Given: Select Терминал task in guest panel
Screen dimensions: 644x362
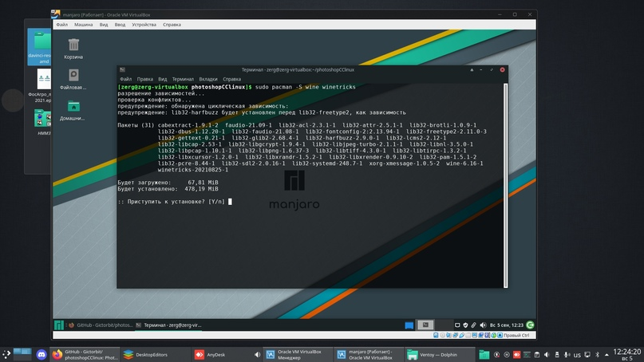Looking at the screenshot, I should pos(169,325).
